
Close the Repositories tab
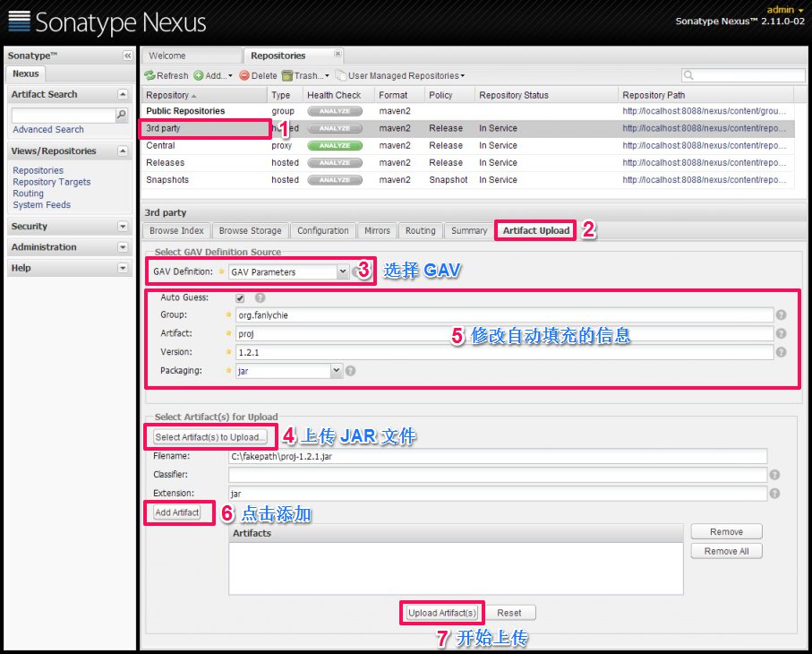coord(338,54)
